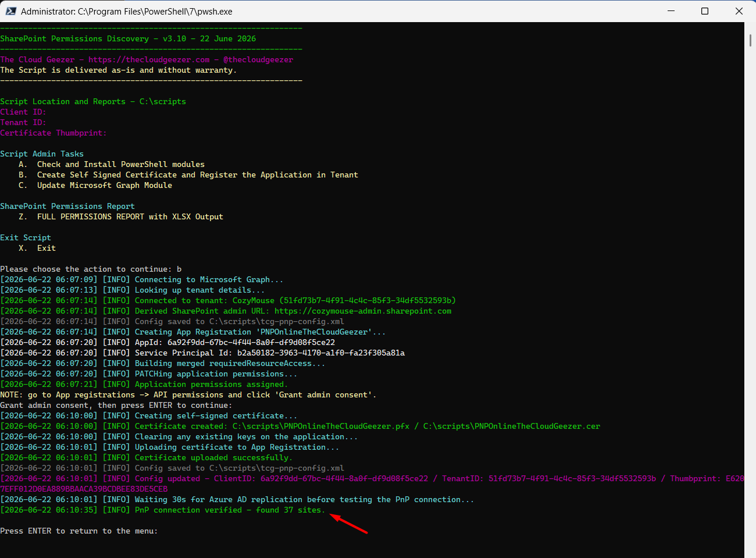This screenshot has height=558, width=756.
Task: Click the window title text 'Administrator: C:\Program Files\PowerShell\7\pwsh.exe'
Action: coord(126,11)
